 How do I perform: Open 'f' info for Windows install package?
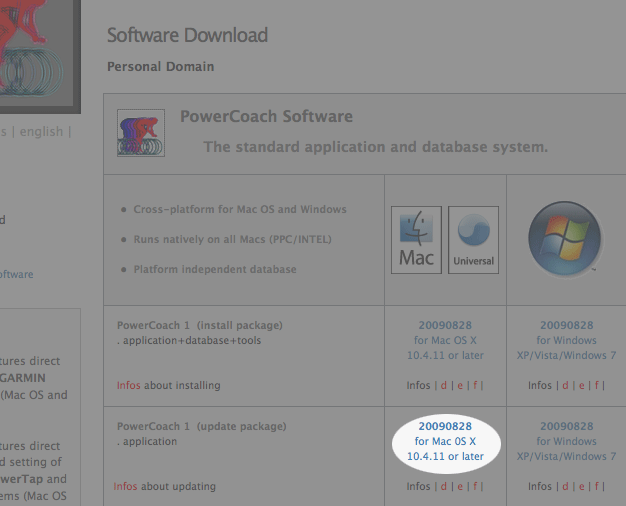[x=596, y=385]
